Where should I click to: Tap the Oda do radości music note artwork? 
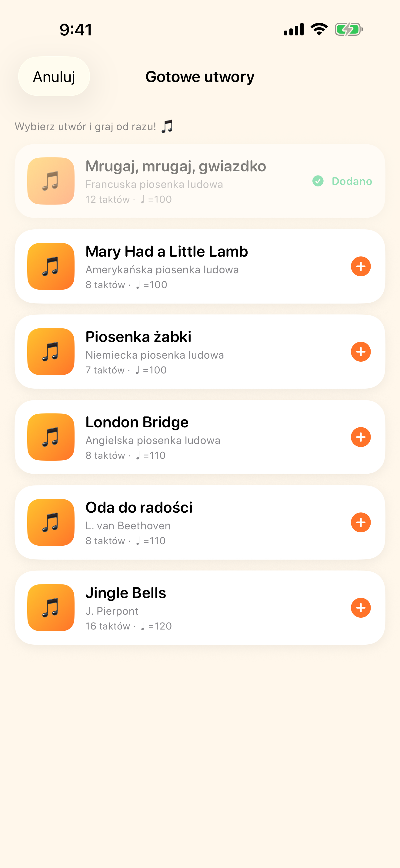click(51, 522)
